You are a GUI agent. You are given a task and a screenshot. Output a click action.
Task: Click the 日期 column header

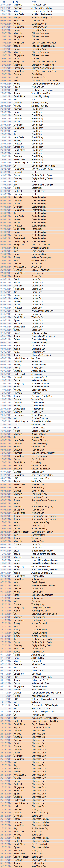(x=3, y=2)
